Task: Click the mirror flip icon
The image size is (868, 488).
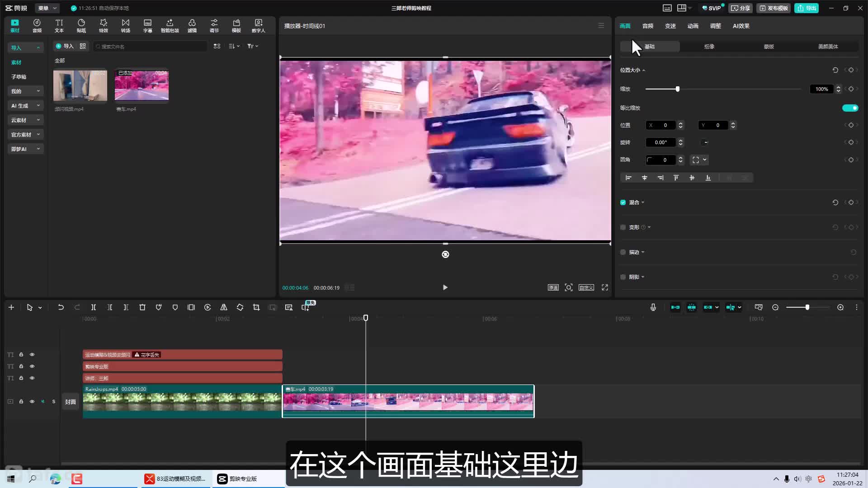Action: tap(224, 307)
